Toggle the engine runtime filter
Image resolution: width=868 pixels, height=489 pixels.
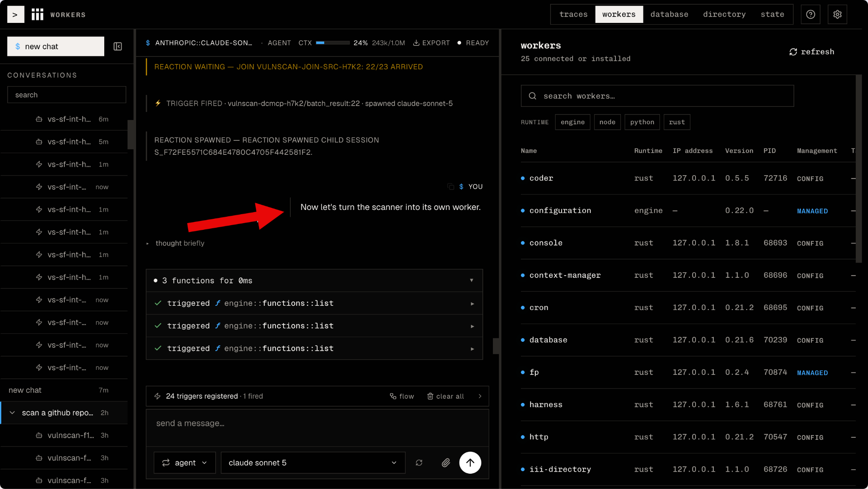(573, 122)
